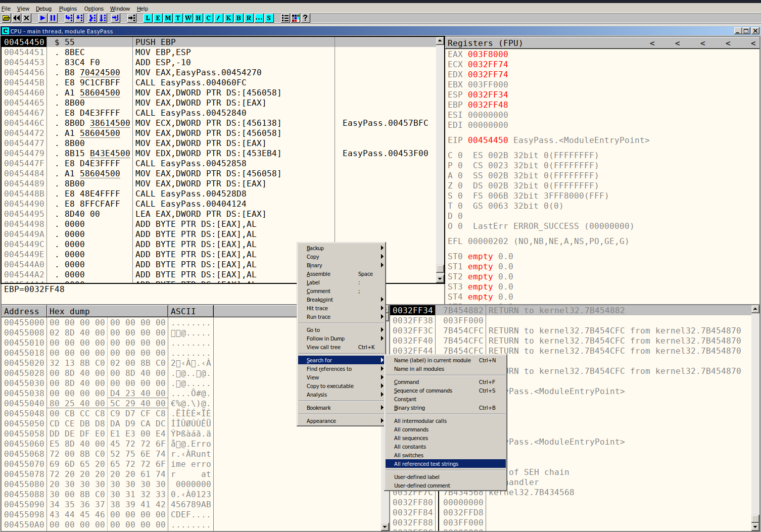Open CPU window with C button
Screen dimensions: 761x532
[209, 18]
